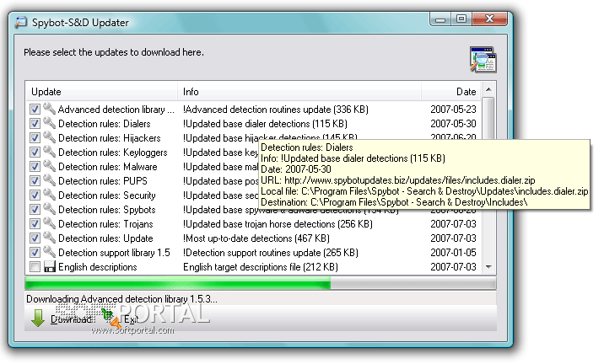Image resolution: width=604 pixels, height=364 pixels.
Task: Select the Detection rules: Update row
Action: coord(253,238)
